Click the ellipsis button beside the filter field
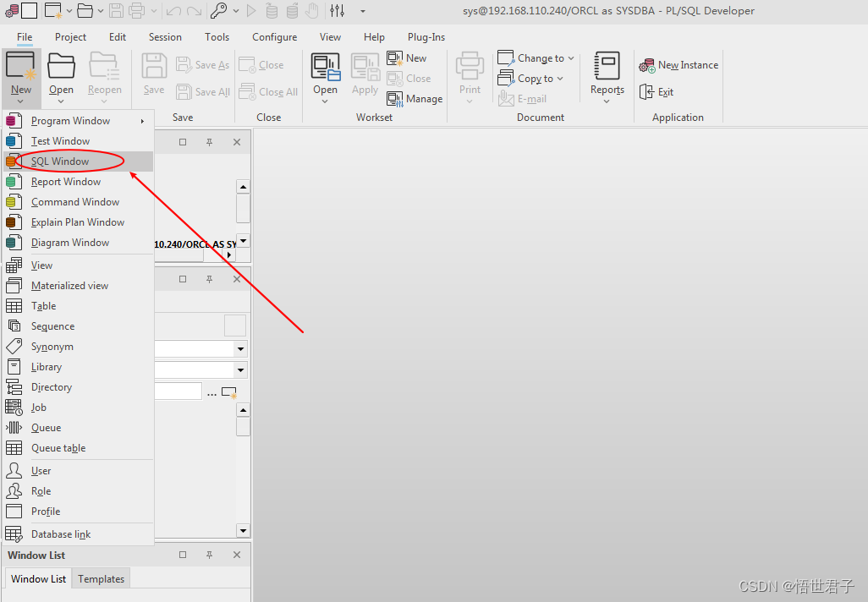 pos(212,392)
